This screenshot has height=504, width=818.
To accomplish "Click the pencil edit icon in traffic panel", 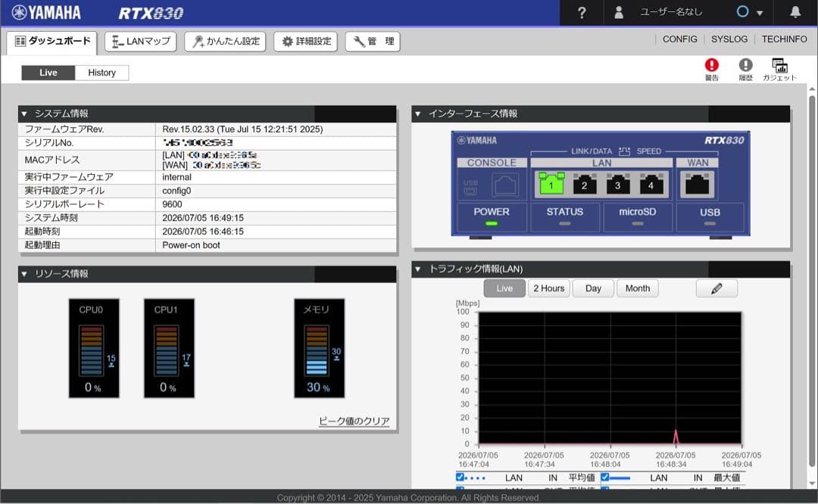I will point(717,288).
